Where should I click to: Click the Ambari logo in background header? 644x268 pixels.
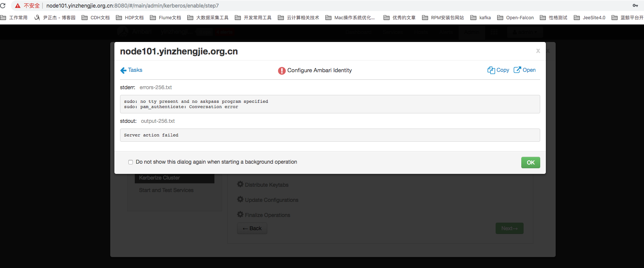[122, 32]
